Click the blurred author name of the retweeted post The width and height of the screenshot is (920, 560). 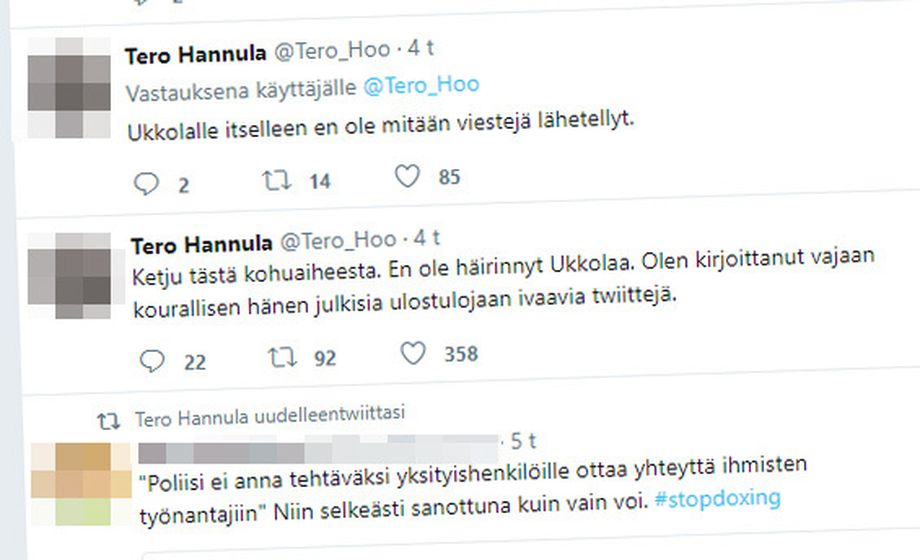(319, 449)
